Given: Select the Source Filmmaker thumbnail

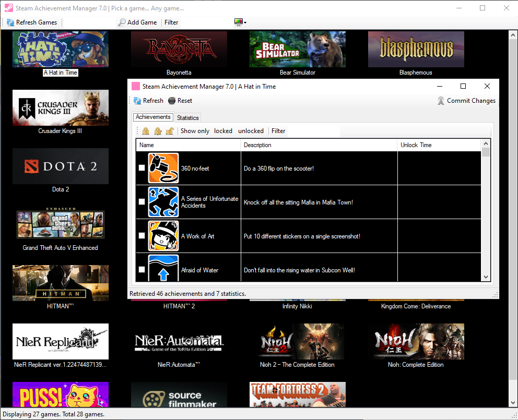Looking at the screenshot, I should (179, 394).
